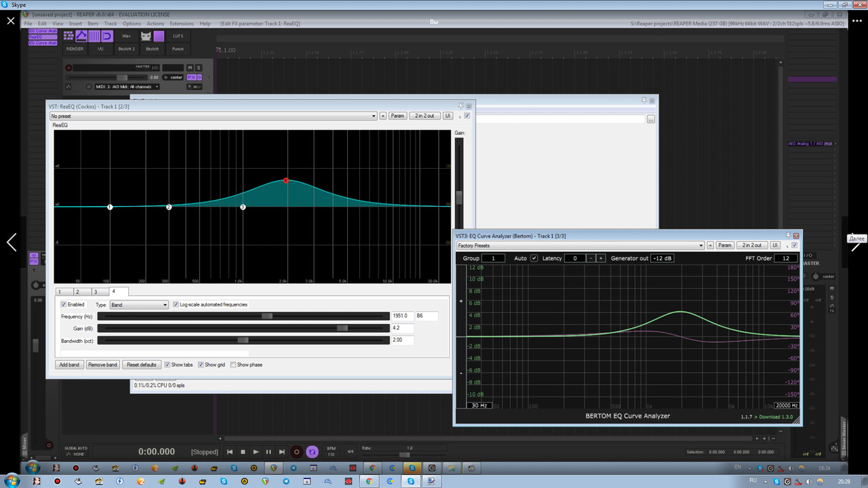Screen dimensions: 868x488
Task: Open the File menu in REAPER
Action: click(x=28, y=24)
